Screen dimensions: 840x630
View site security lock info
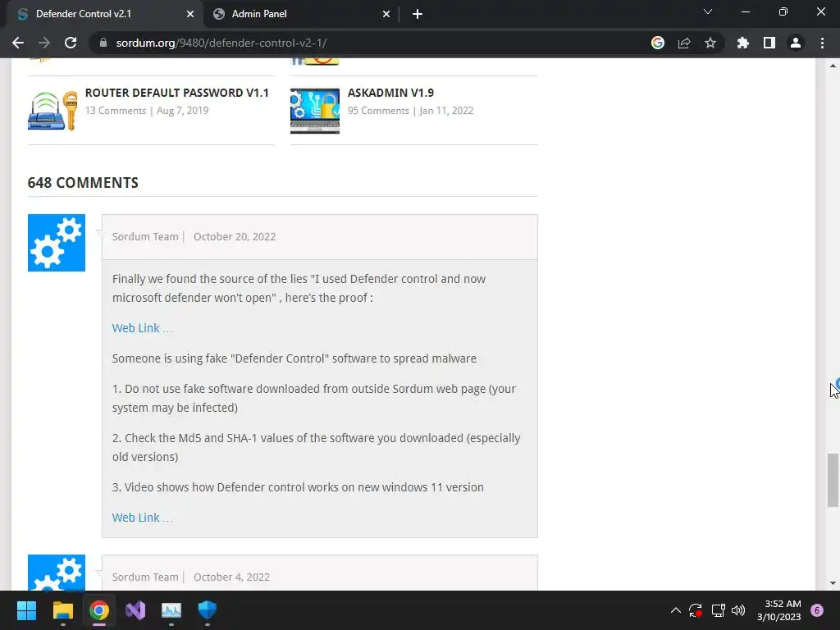pos(103,43)
